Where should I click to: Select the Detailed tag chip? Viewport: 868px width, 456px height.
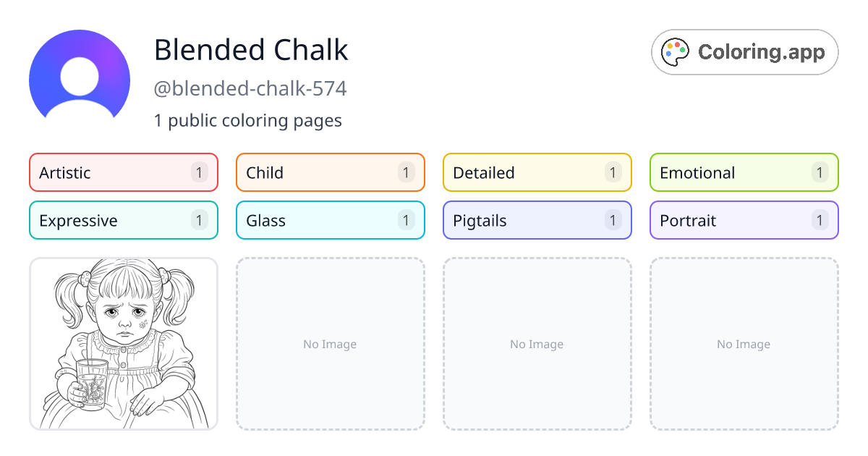tap(537, 172)
